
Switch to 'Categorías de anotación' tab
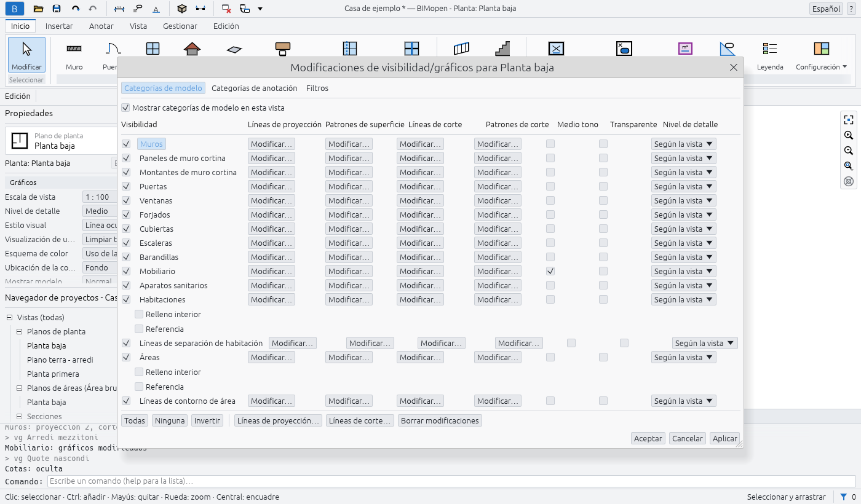tap(255, 88)
